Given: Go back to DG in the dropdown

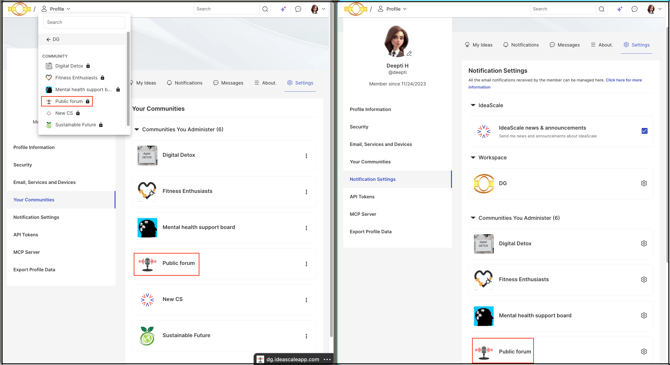Looking at the screenshot, I should tap(53, 39).
